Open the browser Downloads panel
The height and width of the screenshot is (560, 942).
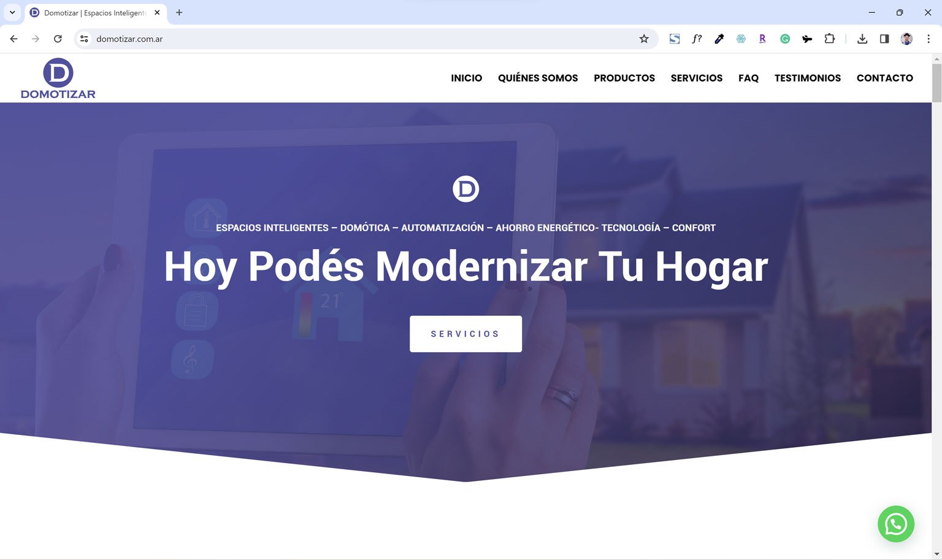coord(862,39)
